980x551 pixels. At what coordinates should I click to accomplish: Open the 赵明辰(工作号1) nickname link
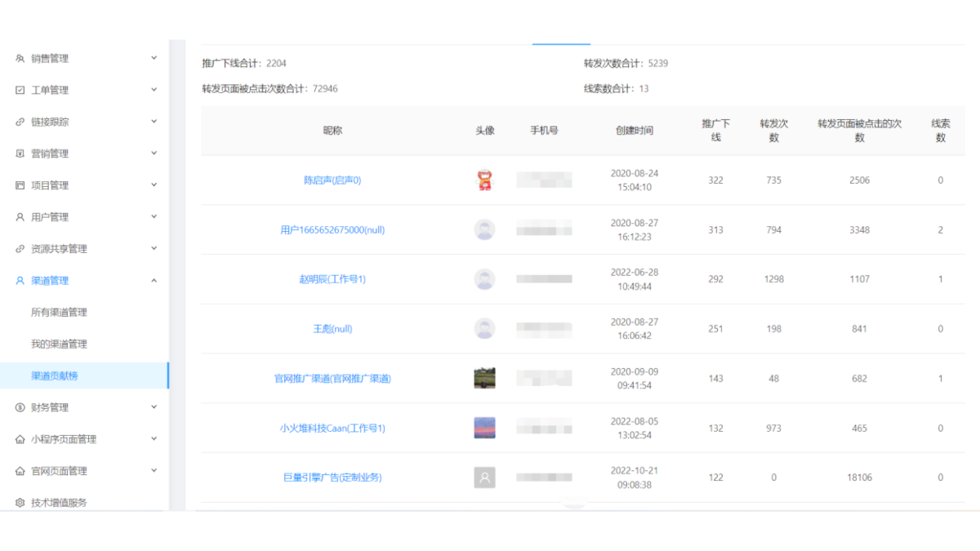pyautogui.click(x=332, y=279)
